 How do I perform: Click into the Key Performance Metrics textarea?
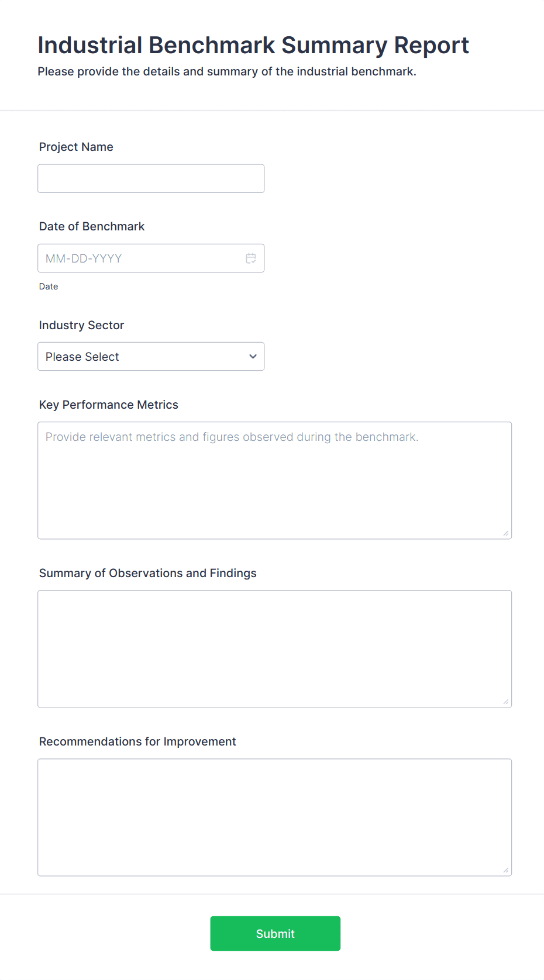click(274, 481)
